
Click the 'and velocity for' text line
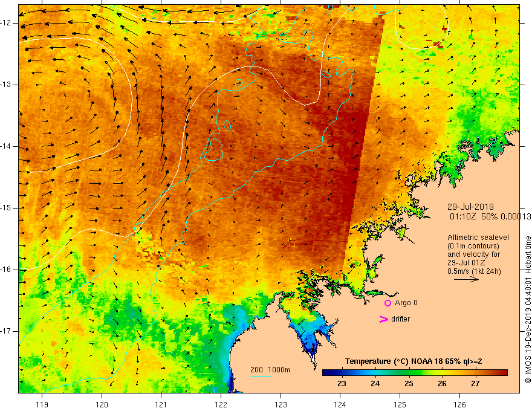tap(473, 254)
